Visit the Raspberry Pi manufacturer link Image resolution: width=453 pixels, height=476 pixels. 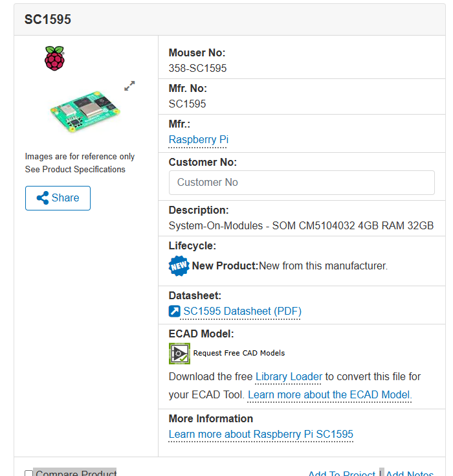coord(198,140)
